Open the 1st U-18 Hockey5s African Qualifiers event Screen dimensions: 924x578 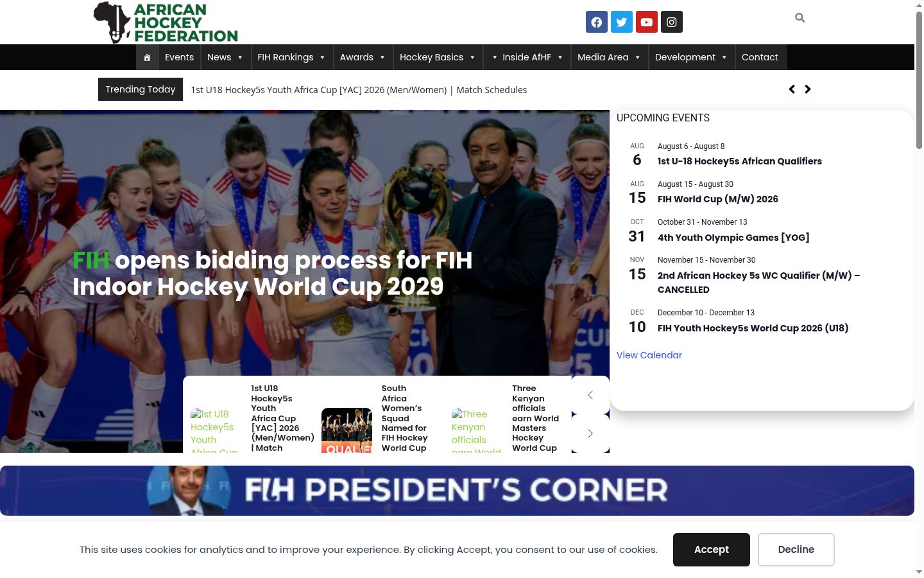pos(740,161)
